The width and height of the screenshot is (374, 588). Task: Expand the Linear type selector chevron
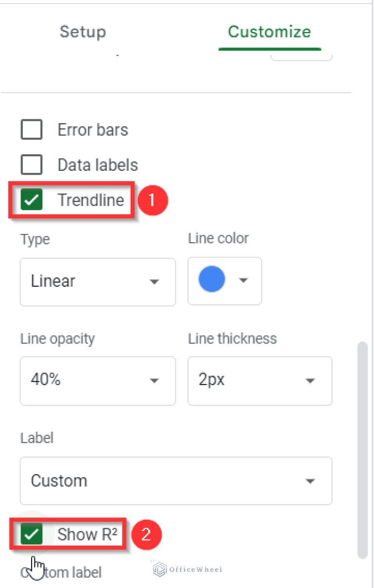[x=154, y=282]
